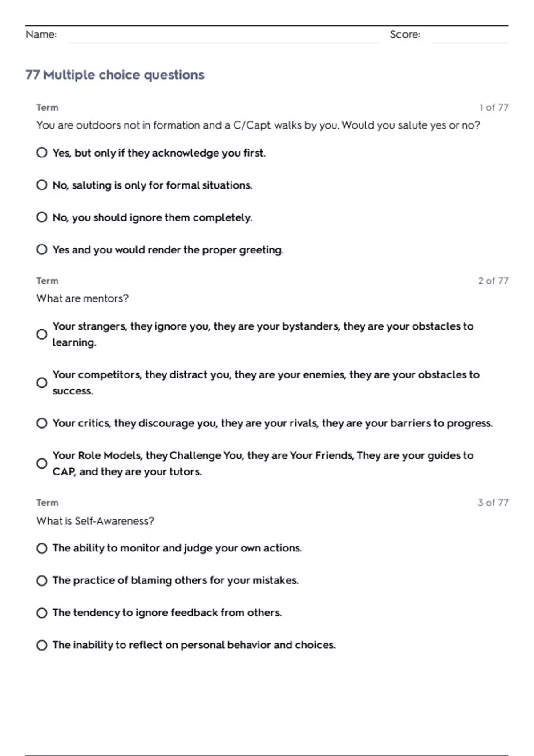Click the 'What are mentors?' question text
534x756 pixels.
82,298
